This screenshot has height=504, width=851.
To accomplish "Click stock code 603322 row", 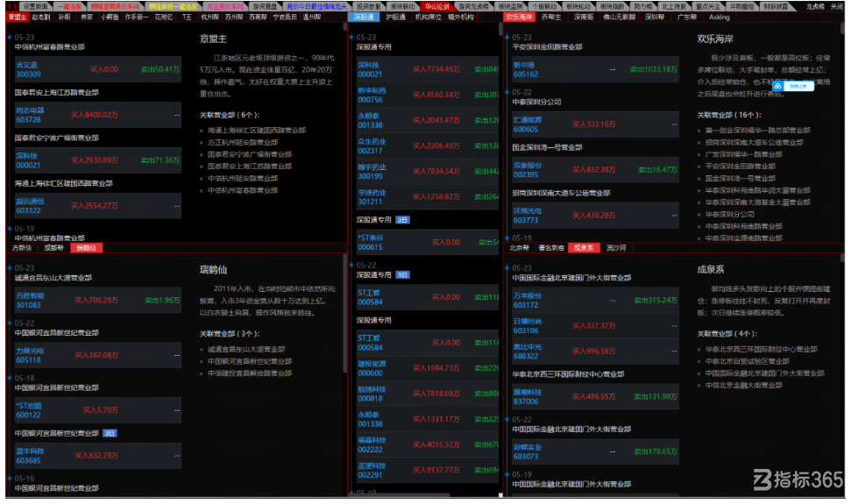I will 98,206.
